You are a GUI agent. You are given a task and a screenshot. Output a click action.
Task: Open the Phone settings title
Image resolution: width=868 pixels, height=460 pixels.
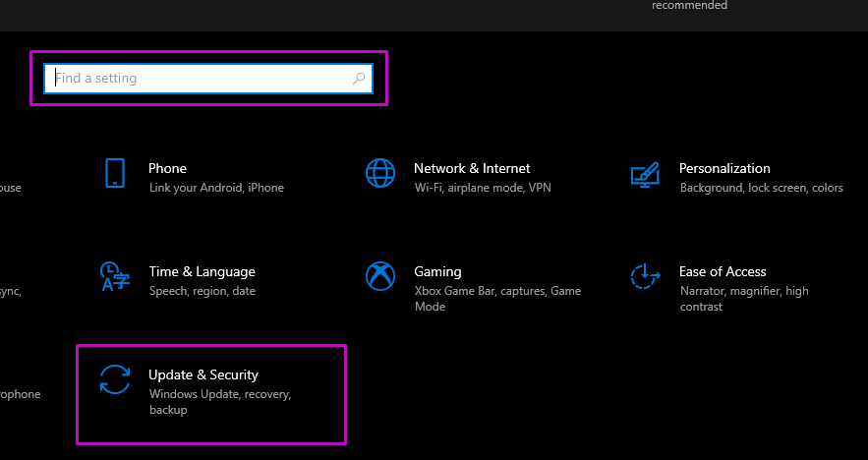coord(167,168)
